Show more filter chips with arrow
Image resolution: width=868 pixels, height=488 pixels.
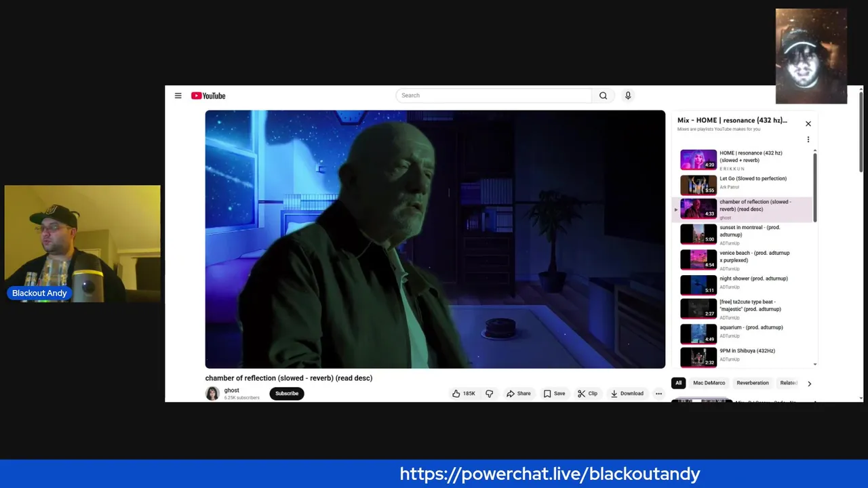tap(809, 384)
